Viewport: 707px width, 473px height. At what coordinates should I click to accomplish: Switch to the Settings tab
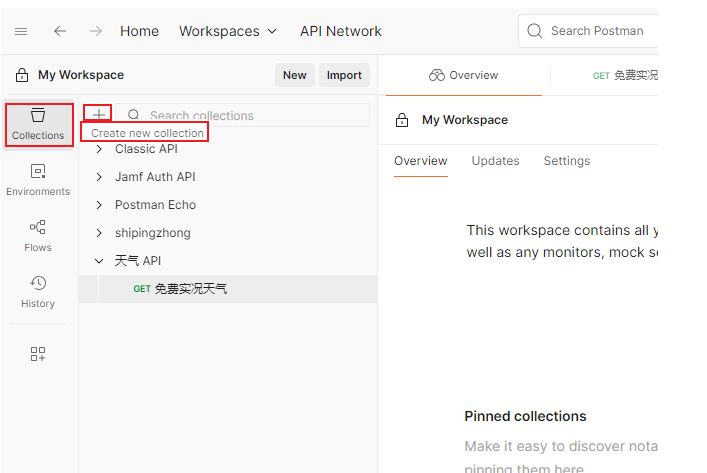coord(566,161)
